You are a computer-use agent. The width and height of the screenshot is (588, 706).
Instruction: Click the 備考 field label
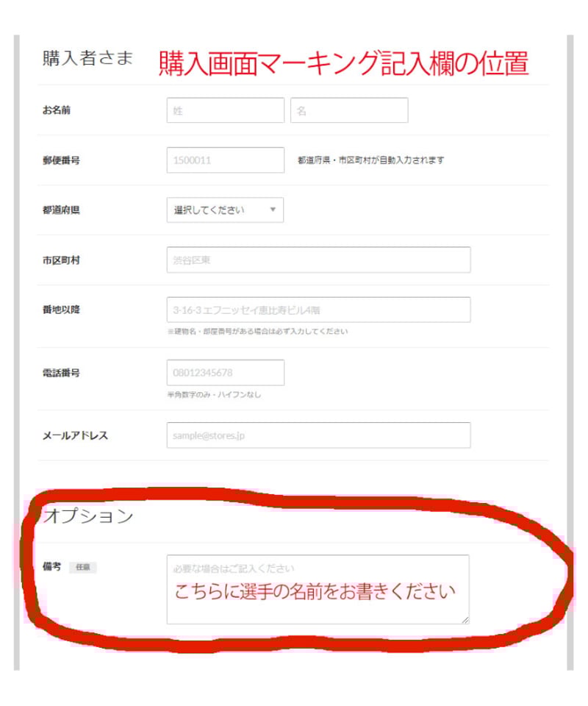(x=51, y=567)
